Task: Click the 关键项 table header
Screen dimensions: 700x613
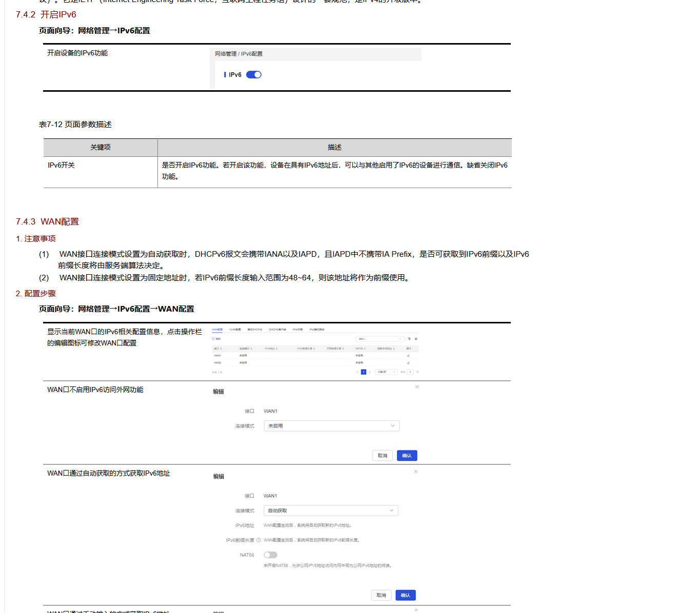Action: click(x=101, y=147)
